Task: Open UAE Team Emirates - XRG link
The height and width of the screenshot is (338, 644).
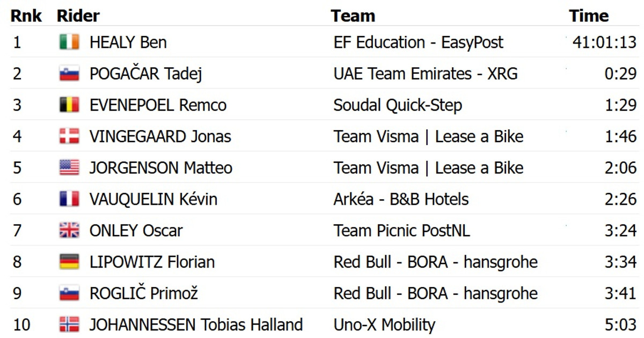Action: click(x=425, y=74)
